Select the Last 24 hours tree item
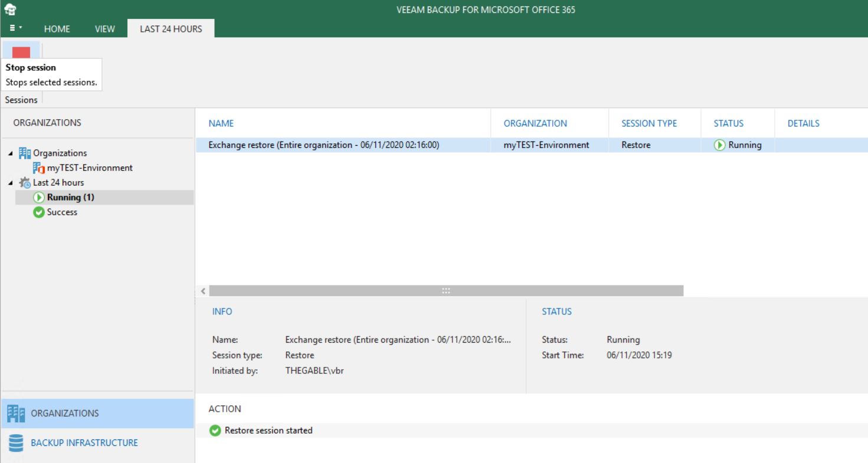This screenshot has height=463, width=868. [x=58, y=182]
